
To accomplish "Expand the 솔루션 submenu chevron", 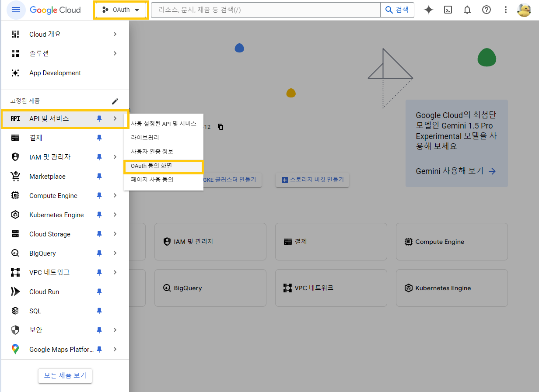I will pos(115,53).
